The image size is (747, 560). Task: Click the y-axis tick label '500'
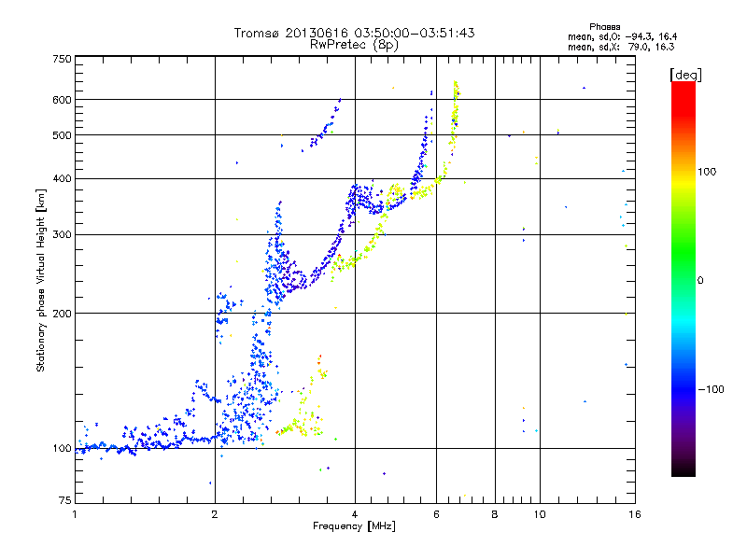click(x=63, y=135)
